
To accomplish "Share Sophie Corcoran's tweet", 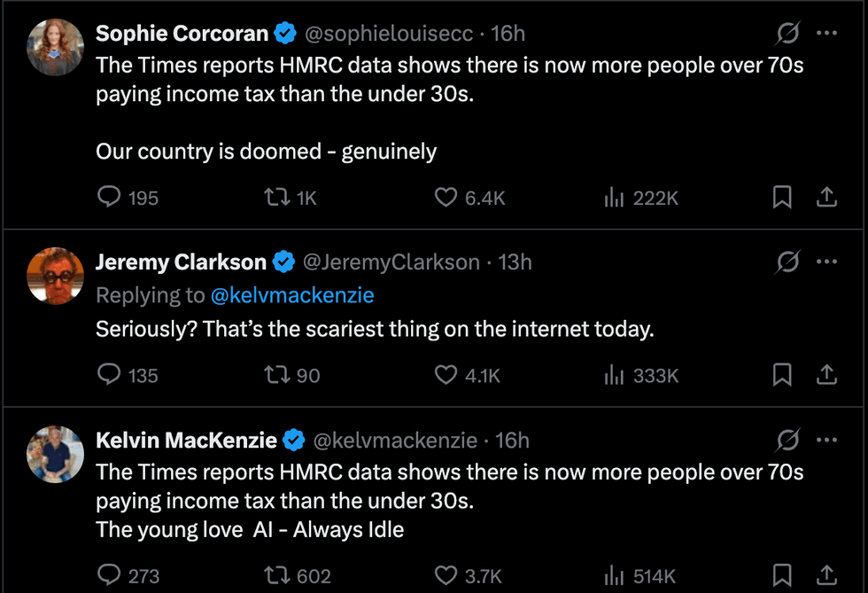I will 826,197.
